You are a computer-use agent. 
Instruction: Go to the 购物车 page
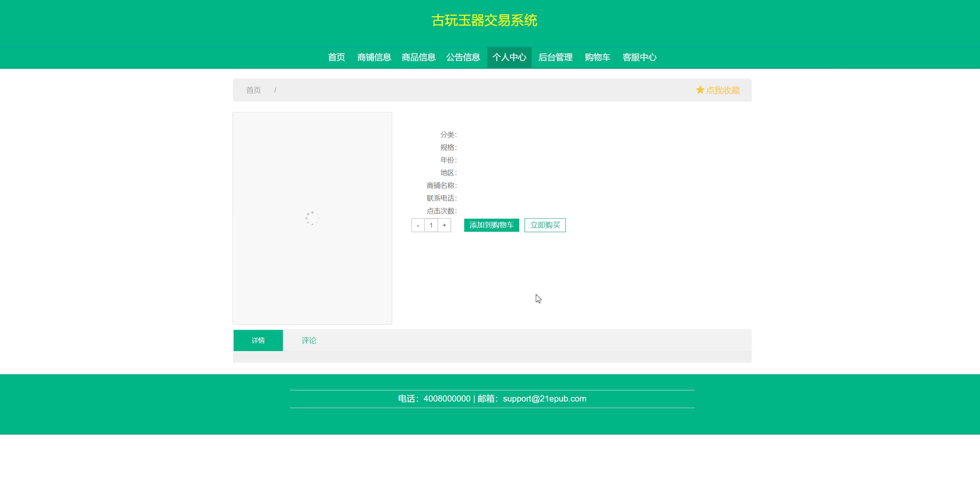(597, 57)
